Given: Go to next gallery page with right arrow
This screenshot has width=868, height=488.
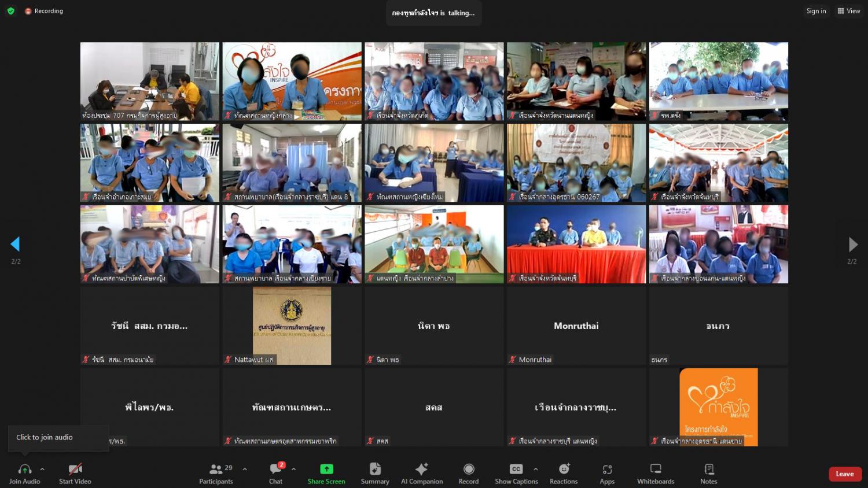Looking at the screenshot, I should [852, 245].
